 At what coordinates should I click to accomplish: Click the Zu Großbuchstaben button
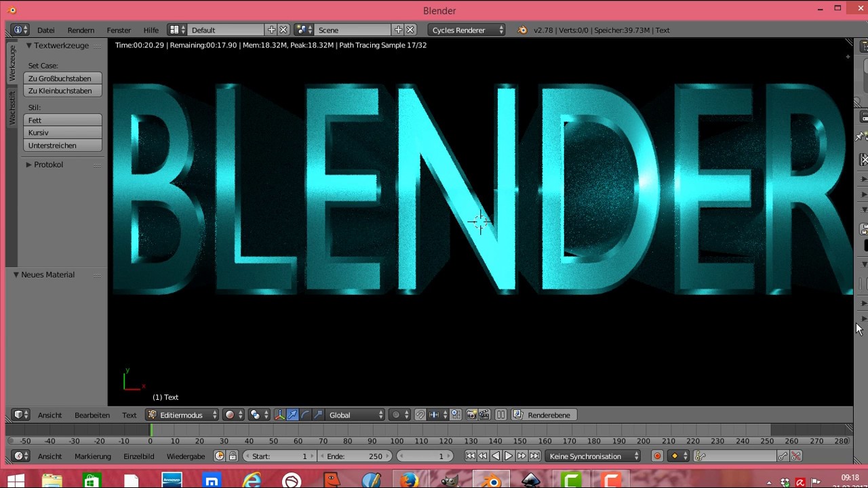(62, 79)
